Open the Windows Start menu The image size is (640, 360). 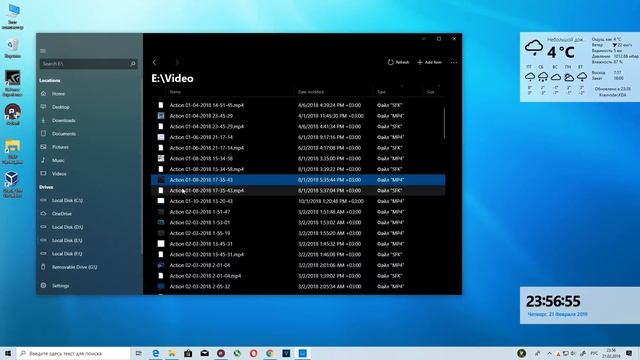[8, 353]
